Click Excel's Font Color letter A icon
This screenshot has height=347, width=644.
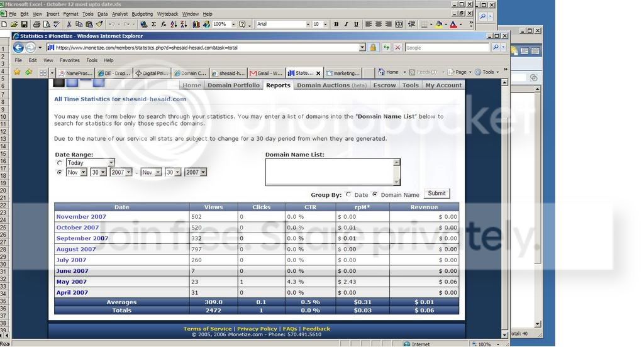(x=453, y=25)
